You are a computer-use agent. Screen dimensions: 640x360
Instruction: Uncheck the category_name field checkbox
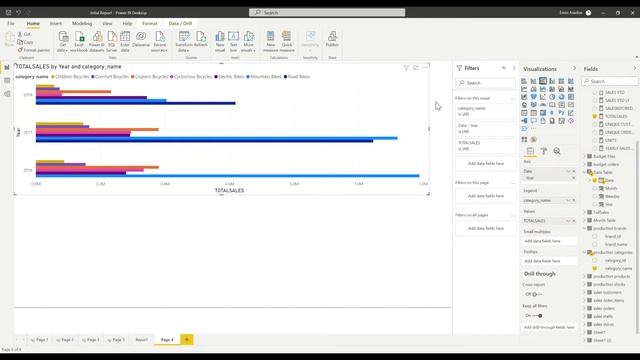click(595, 268)
